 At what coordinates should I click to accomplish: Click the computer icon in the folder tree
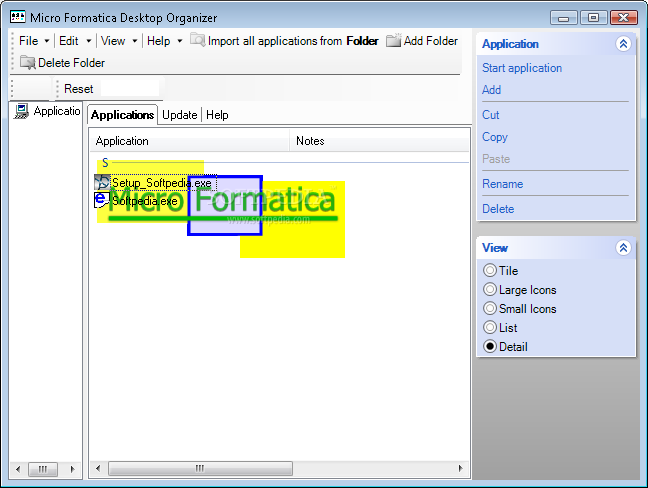[21, 111]
